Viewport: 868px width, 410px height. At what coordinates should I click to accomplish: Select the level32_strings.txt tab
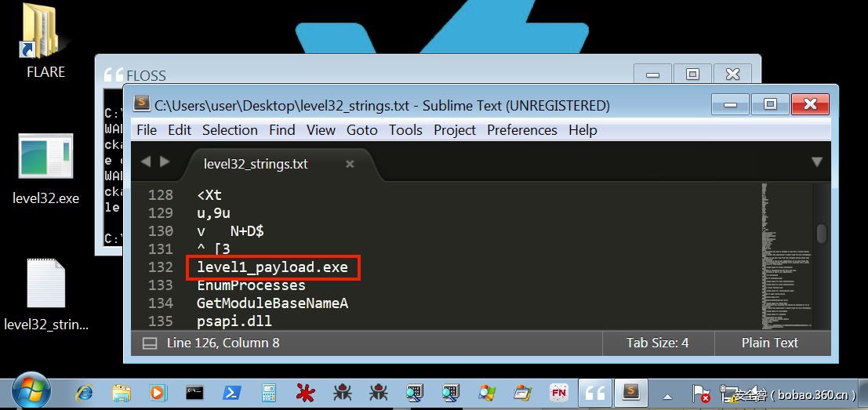click(x=256, y=164)
